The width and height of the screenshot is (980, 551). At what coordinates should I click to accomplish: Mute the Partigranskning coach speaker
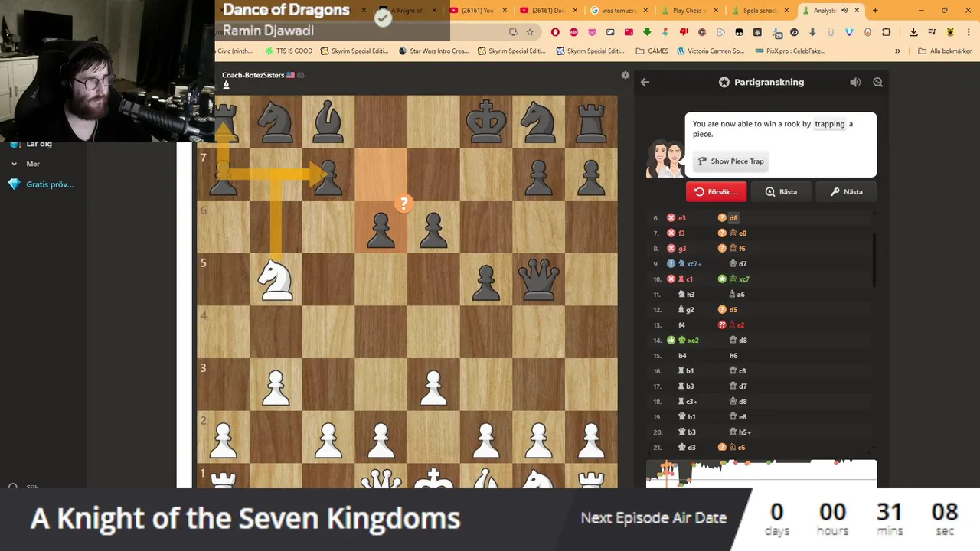pyautogui.click(x=855, y=82)
